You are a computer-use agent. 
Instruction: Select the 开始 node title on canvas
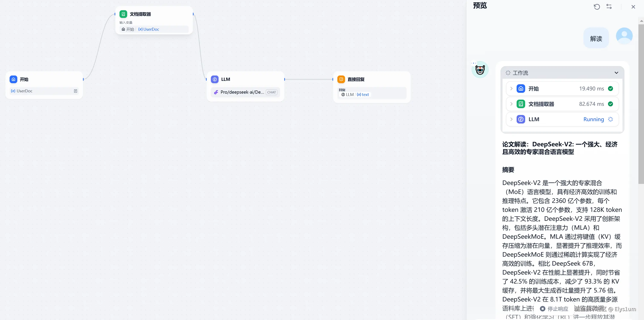click(24, 79)
